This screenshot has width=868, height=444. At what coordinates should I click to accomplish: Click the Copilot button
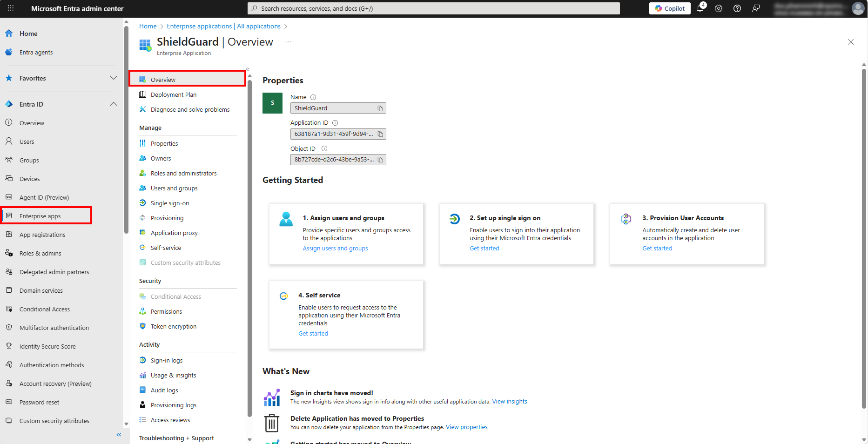point(670,8)
